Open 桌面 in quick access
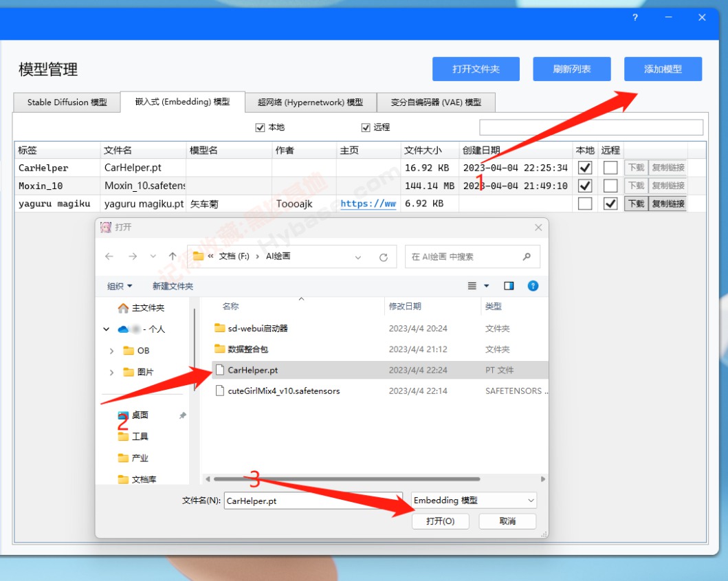Screen dimensions: 728x581 tap(133, 415)
